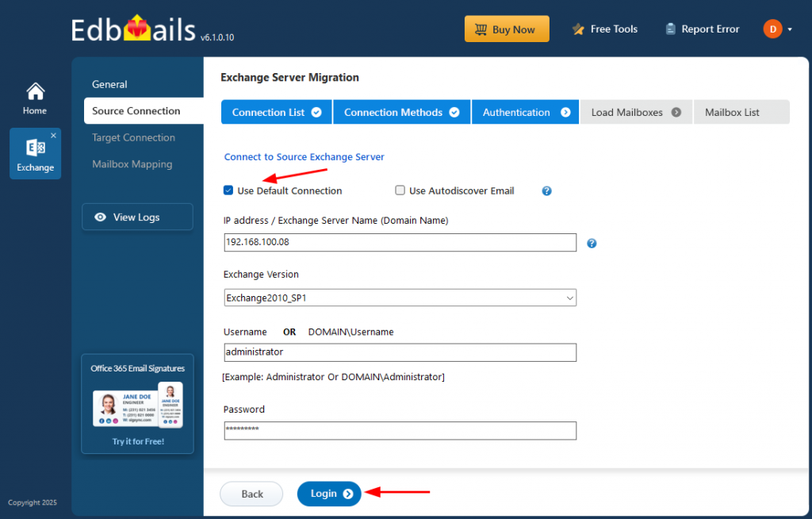Click the v6.1.0.10 version label
812x519 pixels.
217,37
